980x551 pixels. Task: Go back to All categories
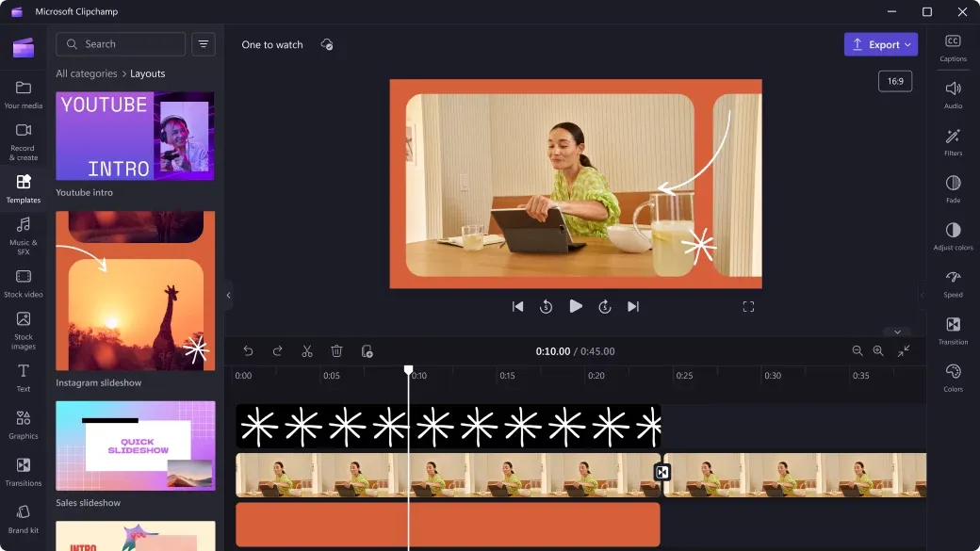[86, 73]
